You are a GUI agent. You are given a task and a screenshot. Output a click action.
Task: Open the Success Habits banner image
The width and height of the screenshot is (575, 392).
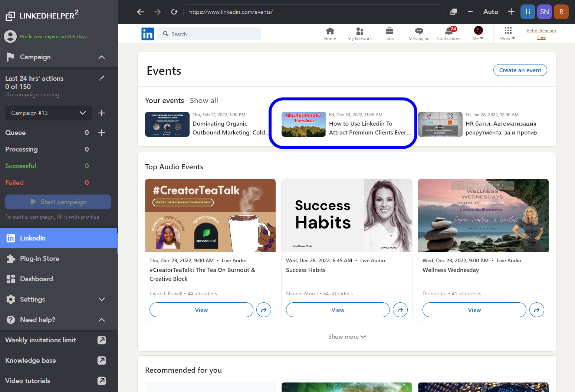pos(347,216)
